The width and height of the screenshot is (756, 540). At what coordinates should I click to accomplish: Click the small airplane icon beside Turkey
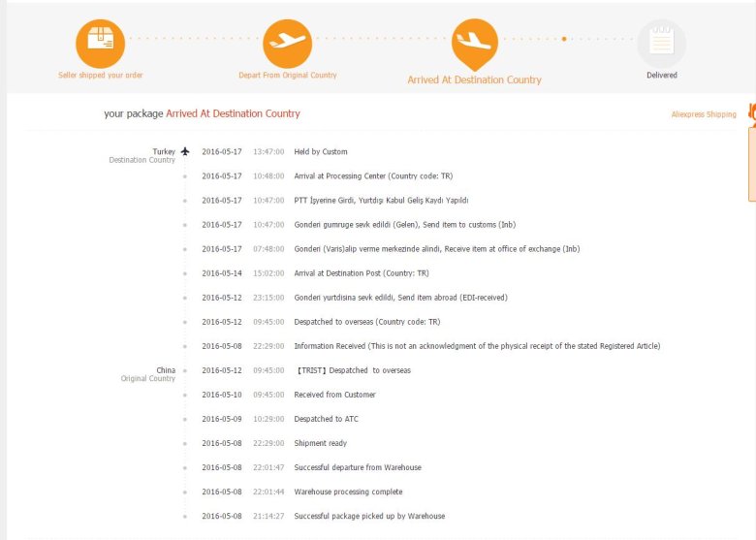[185, 151]
